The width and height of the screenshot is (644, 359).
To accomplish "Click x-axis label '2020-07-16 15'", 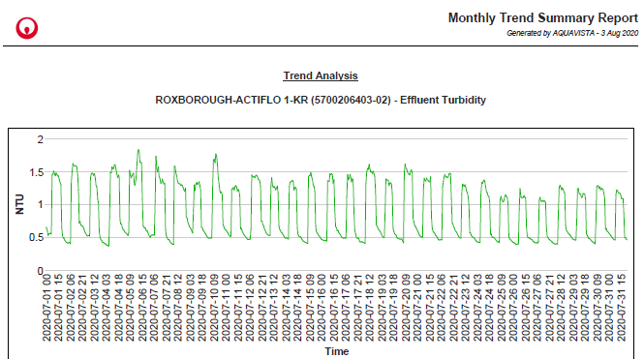I will pos(334,308).
